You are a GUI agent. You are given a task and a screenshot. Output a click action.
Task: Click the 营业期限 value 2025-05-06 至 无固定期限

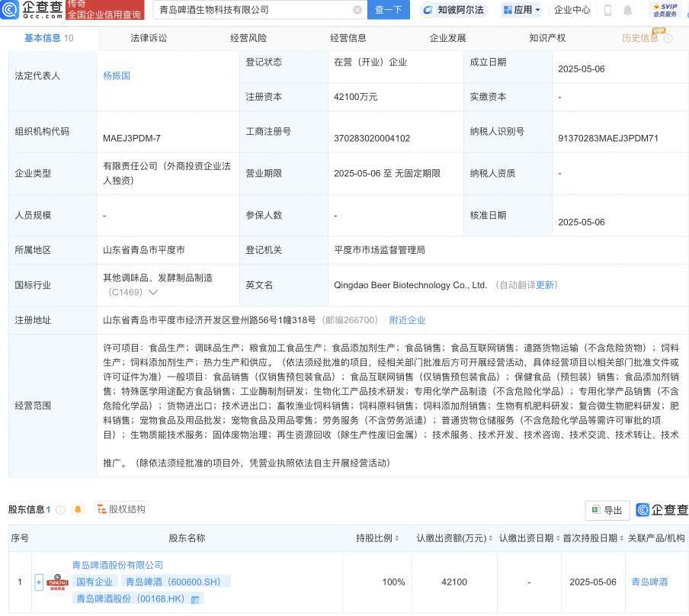pyautogui.click(x=387, y=173)
